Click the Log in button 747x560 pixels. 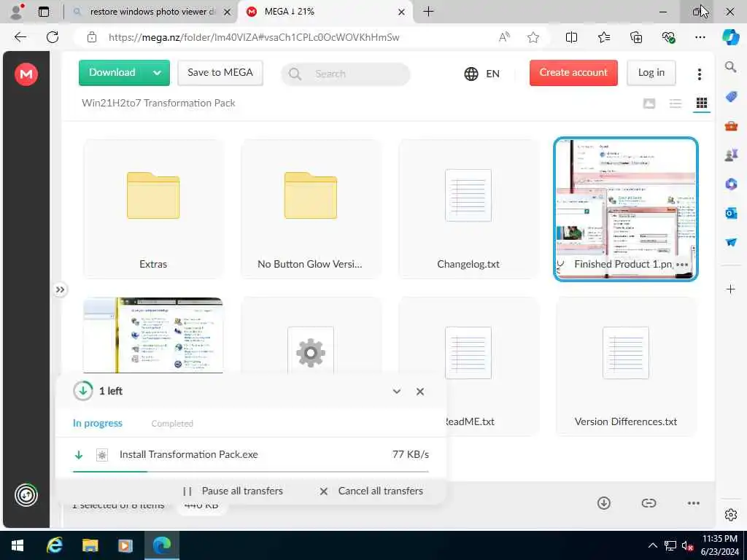pos(651,72)
